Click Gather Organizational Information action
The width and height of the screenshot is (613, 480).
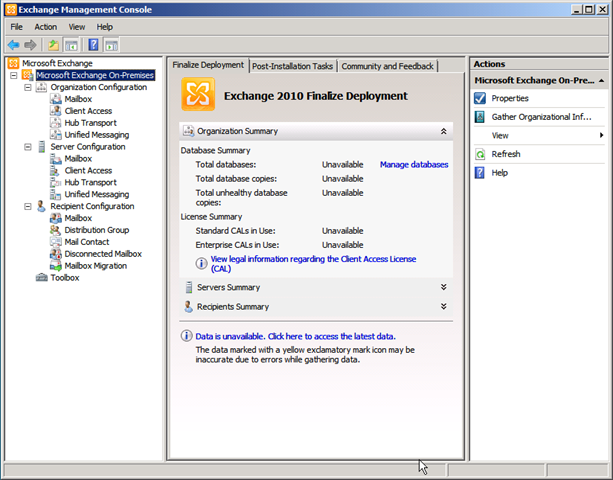(539, 117)
